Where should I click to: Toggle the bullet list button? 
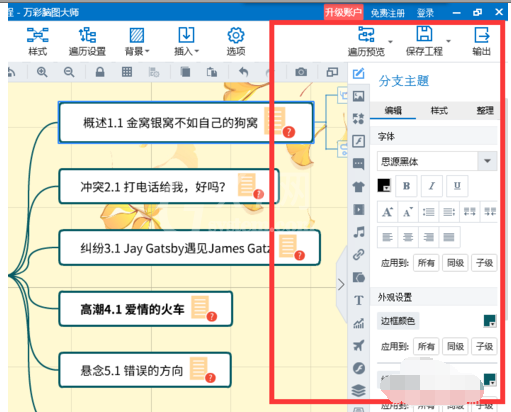[x=428, y=212]
